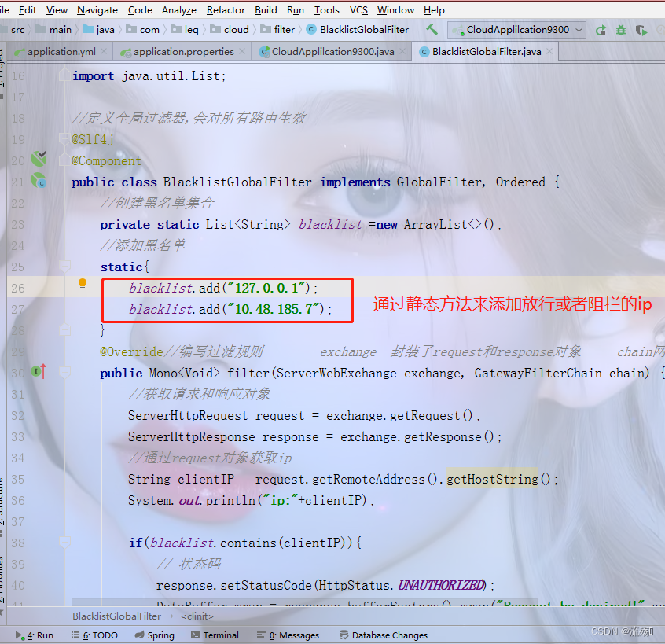This screenshot has width=665, height=644.
Task: Run with coverage using the shield icon
Action: coord(641,30)
